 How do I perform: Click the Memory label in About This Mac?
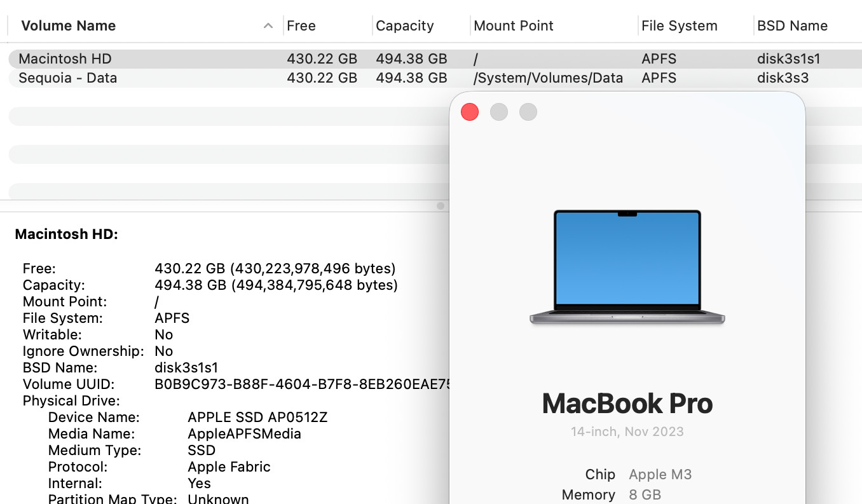(589, 494)
